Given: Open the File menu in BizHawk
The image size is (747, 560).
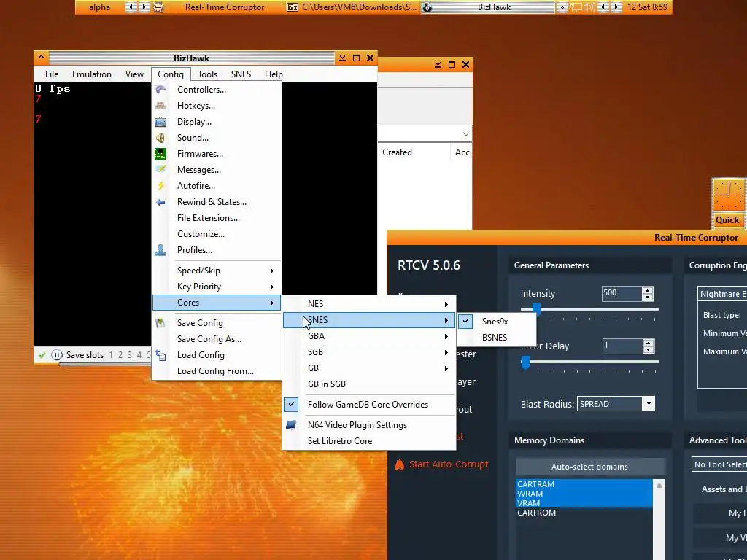Looking at the screenshot, I should click(x=52, y=74).
